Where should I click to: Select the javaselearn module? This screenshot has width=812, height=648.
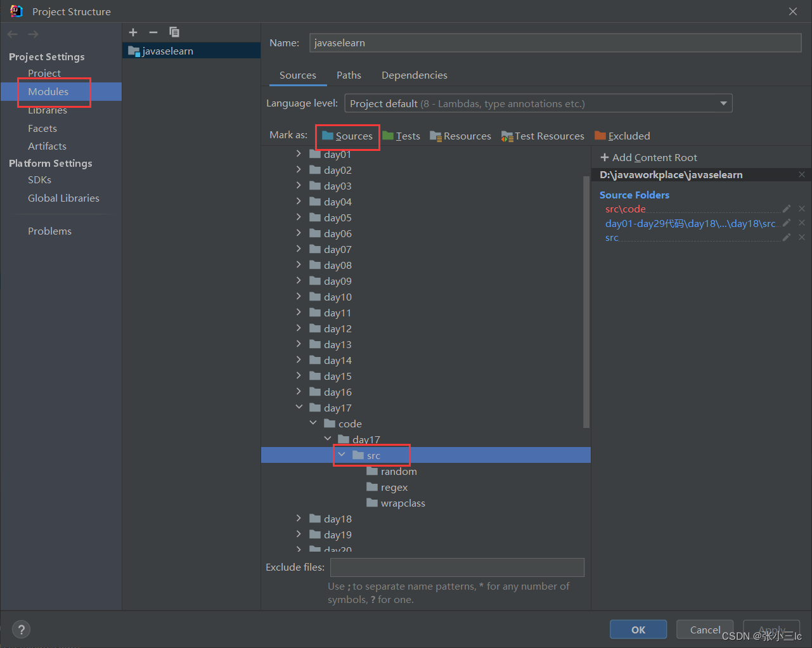coord(191,51)
